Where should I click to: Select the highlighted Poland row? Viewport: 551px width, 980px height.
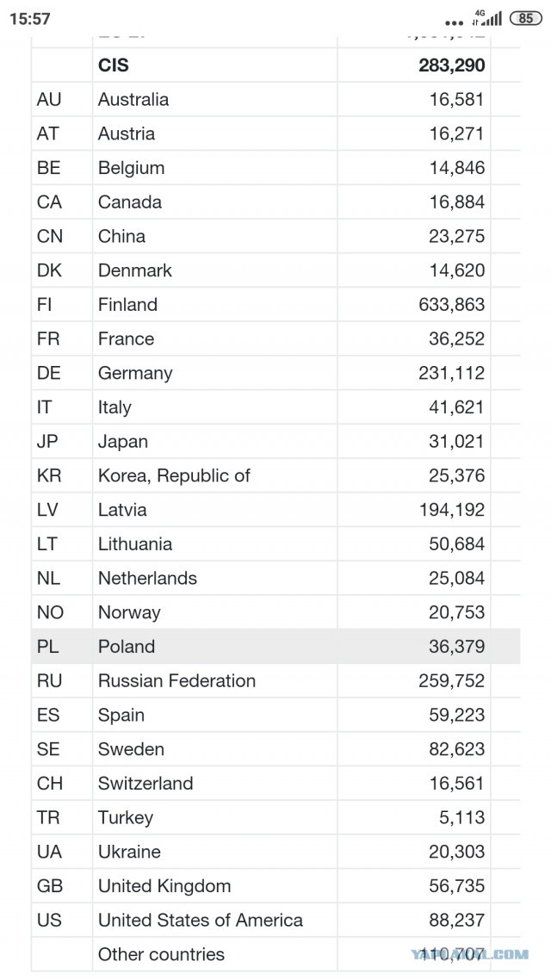pyautogui.click(x=275, y=646)
